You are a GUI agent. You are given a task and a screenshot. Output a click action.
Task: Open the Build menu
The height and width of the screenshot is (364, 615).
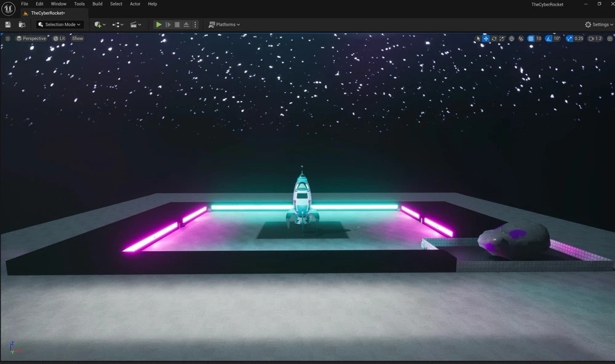[x=97, y=4]
